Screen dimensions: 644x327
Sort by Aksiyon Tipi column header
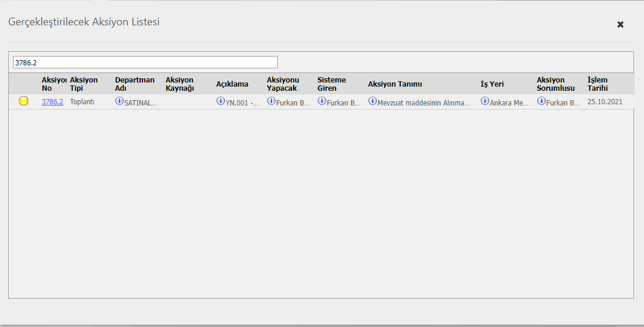pos(84,84)
